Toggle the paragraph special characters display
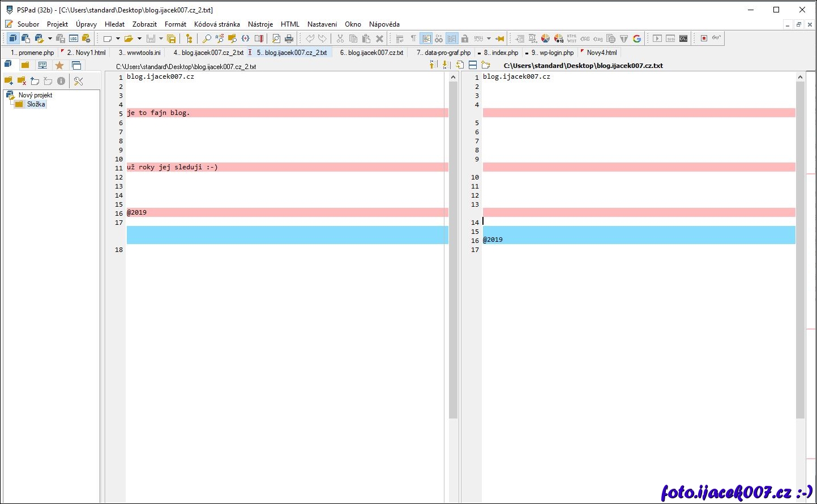Screen dimensions: 817x504 point(413,39)
